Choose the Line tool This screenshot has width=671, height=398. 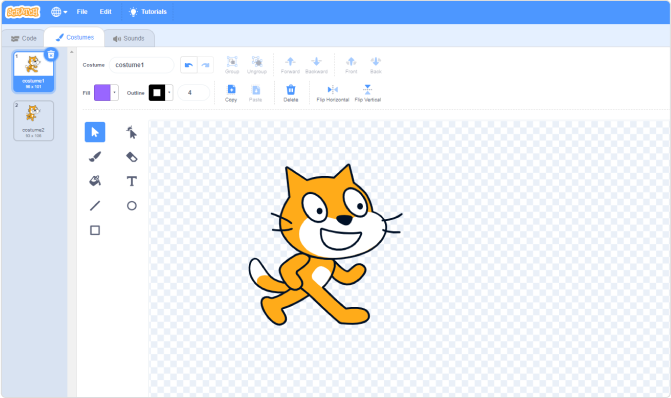95,206
